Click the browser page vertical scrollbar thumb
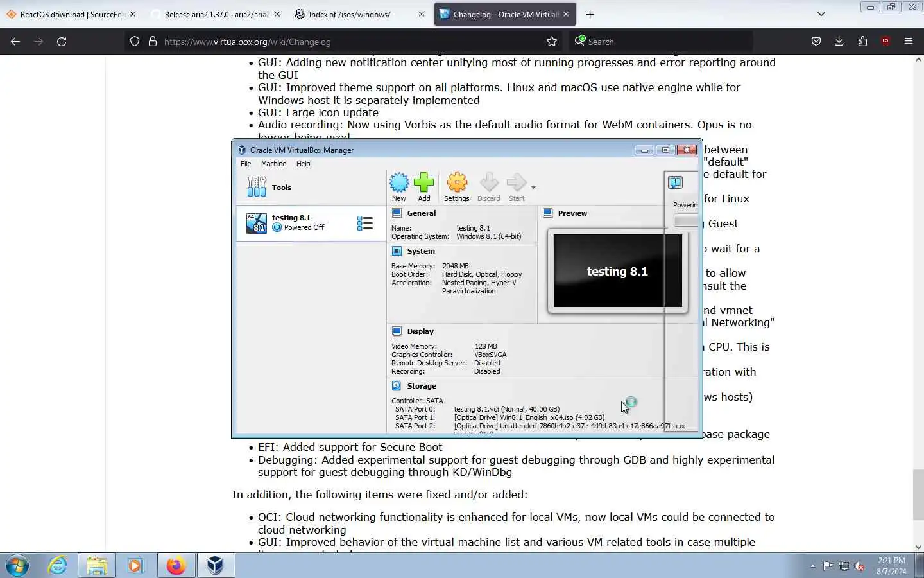This screenshot has height=578, width=924. pos(918,495)
